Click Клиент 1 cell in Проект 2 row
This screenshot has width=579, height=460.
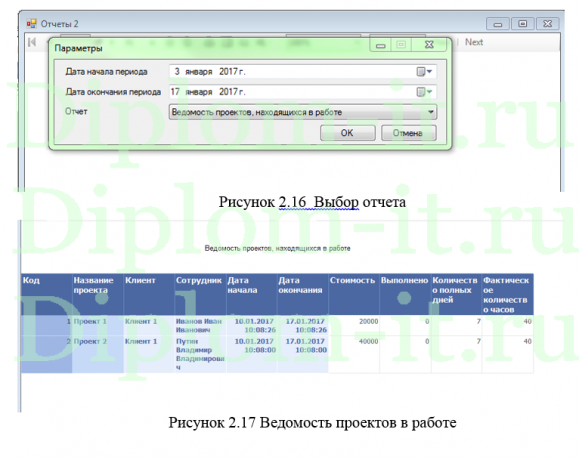[x=149, y=354]
